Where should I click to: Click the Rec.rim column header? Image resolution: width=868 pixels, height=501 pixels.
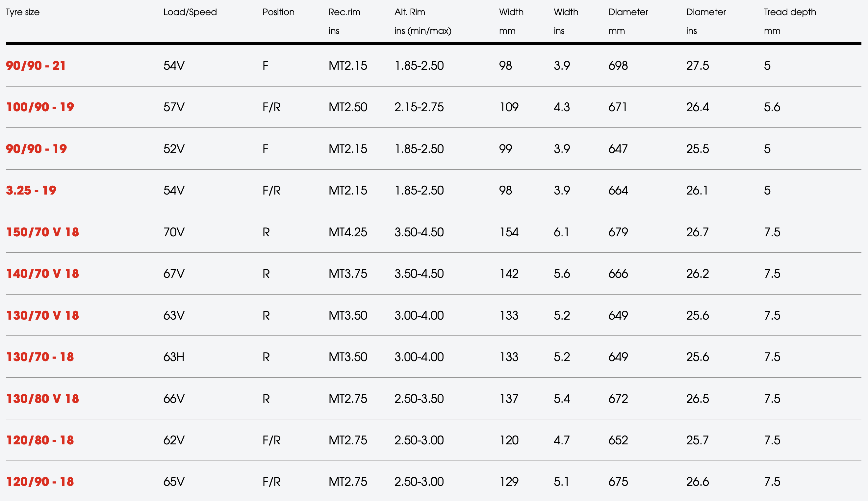pyautogui.click(x=344, y=12)
